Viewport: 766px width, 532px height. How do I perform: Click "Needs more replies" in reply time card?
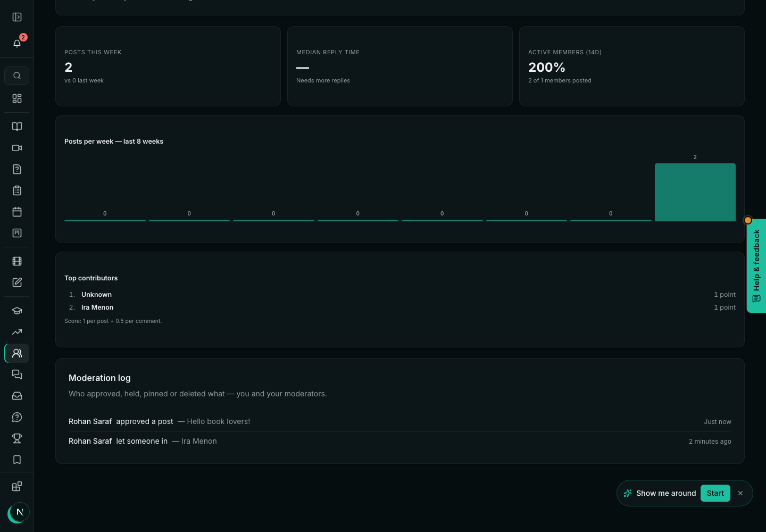tap(323, 81)
